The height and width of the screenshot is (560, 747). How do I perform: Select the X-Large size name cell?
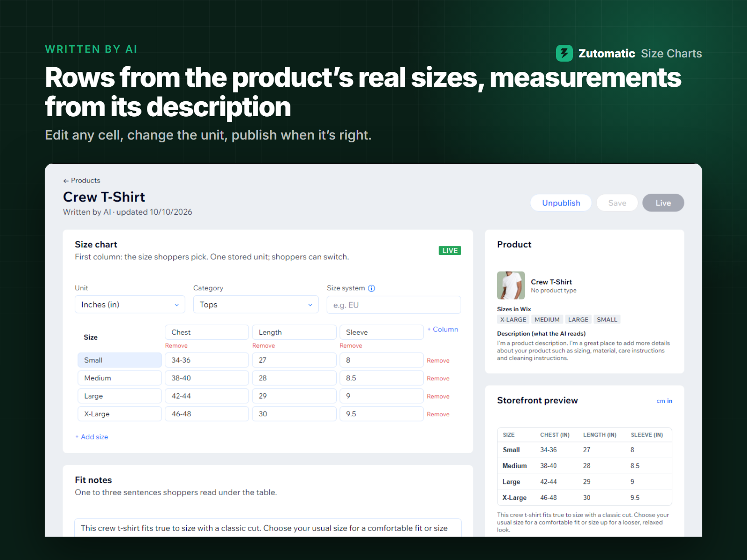120,414
